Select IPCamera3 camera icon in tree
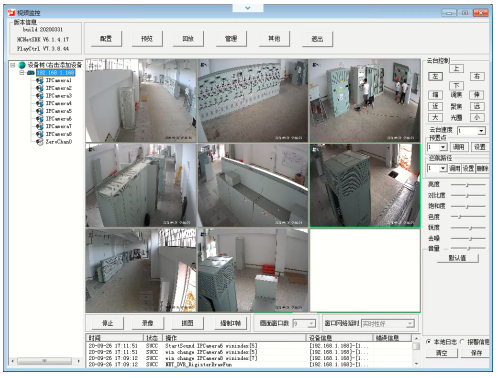 coord(40,96)
